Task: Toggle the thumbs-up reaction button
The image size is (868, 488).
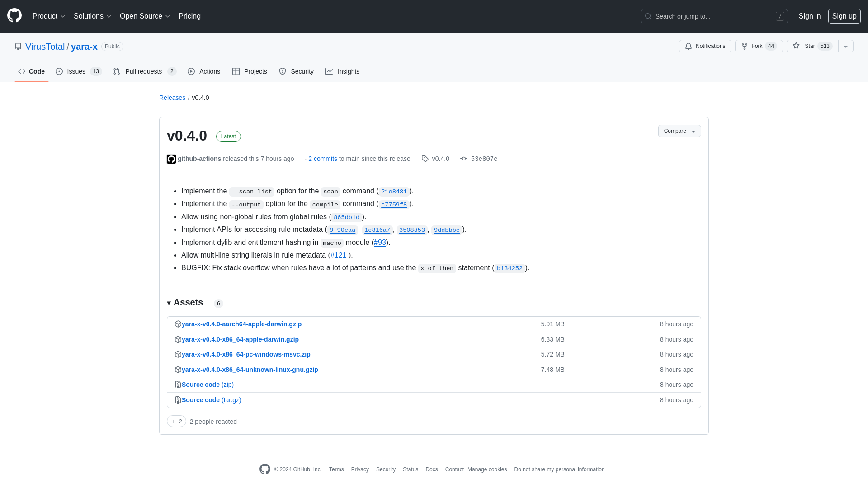Action: [176, 421]
